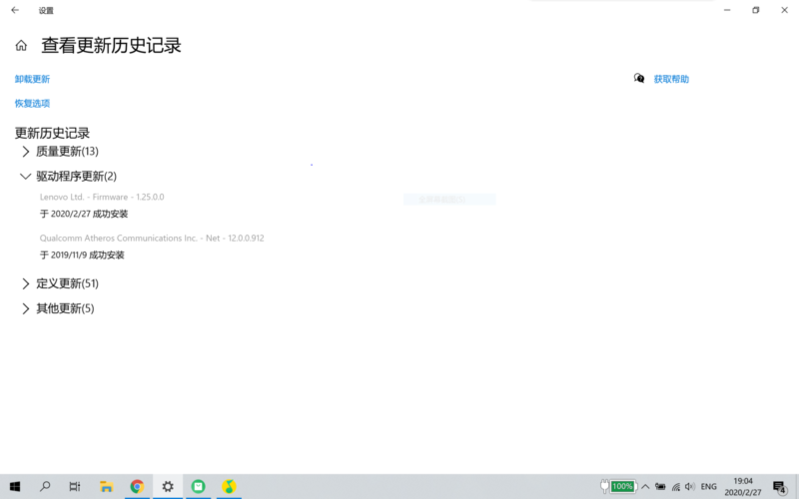Open the green app icon in taskbar
The image size is (799, 499).
point(199,487)
